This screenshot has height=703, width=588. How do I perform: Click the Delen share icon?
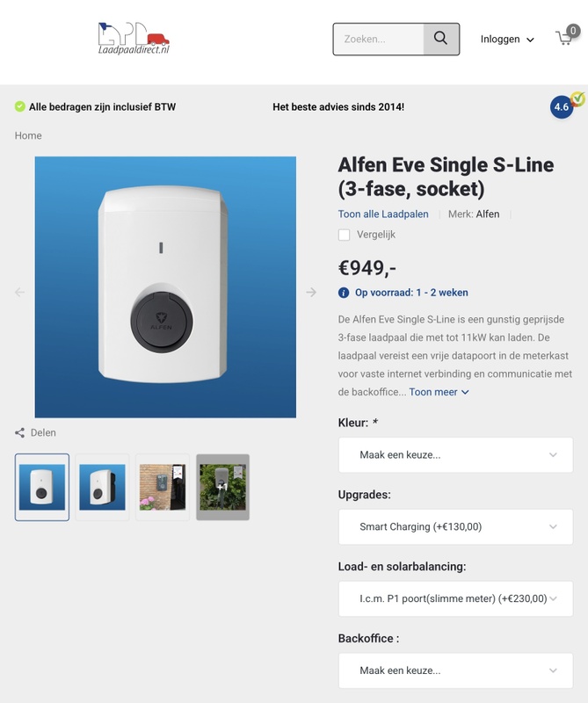coord(20,432)
